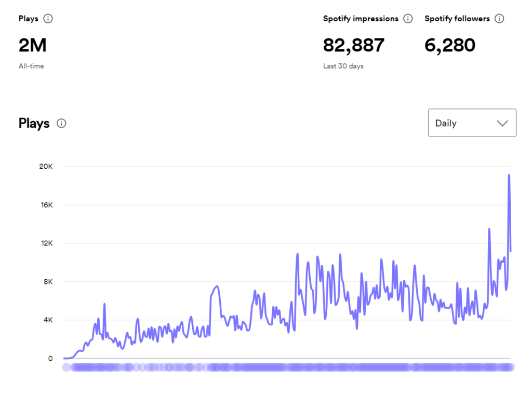Click the large Plays chart heading
The image size is (532, 396).
tap(34, 124)
